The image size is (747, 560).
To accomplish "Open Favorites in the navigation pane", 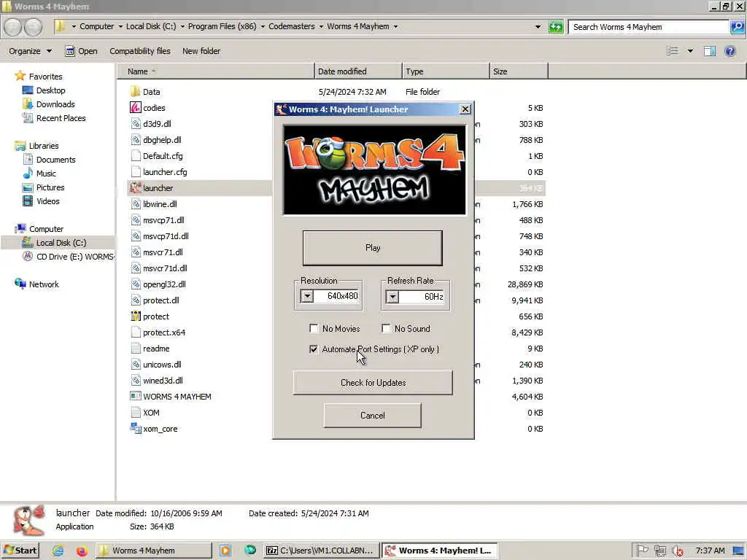I will [x=45, y=76].
